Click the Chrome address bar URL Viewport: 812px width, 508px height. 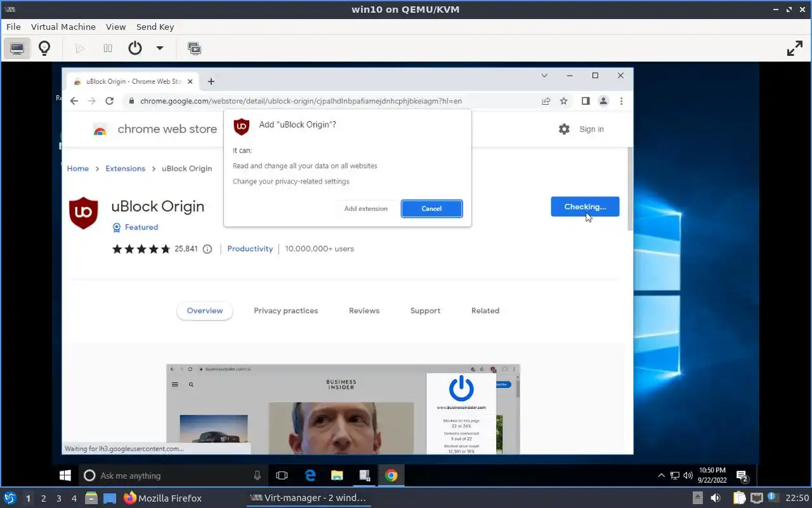click(301, 101)
